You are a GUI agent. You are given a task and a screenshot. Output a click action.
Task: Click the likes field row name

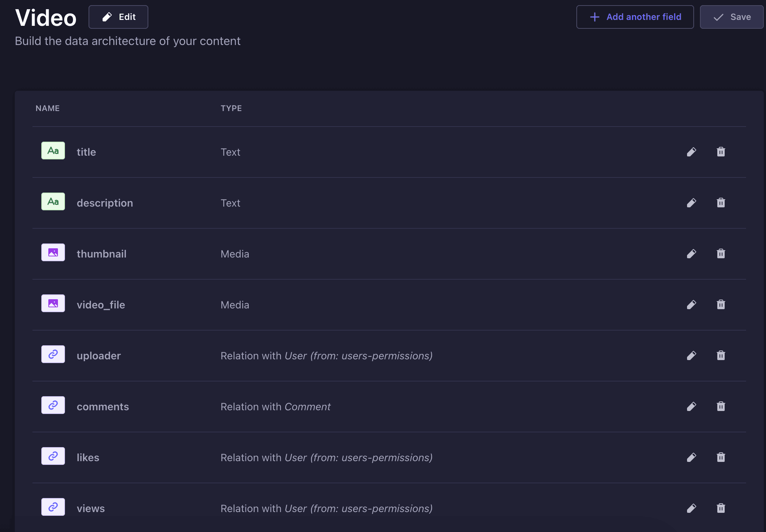pyautogui.click(x=88, y=457)
